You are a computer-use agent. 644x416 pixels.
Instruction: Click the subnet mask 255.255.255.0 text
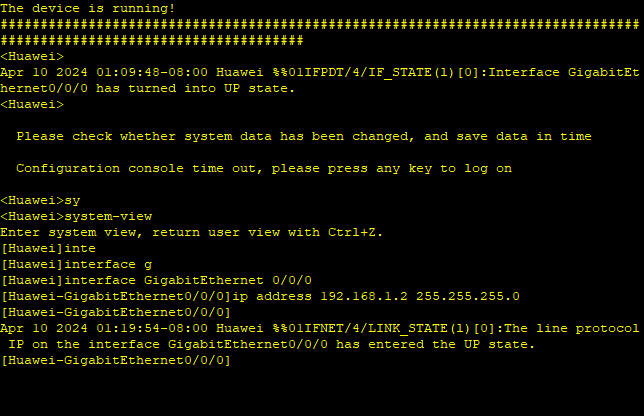pos(468,296)
